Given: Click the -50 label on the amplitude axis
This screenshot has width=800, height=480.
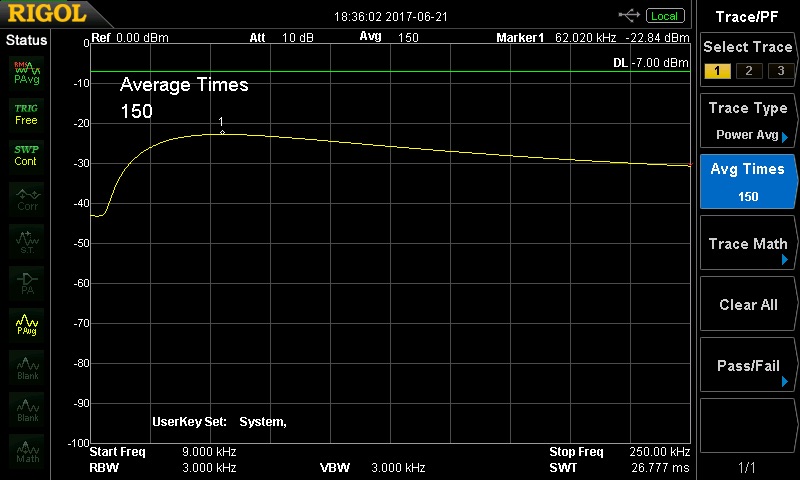Looking at the screenshot, I should tap(82, 243).
